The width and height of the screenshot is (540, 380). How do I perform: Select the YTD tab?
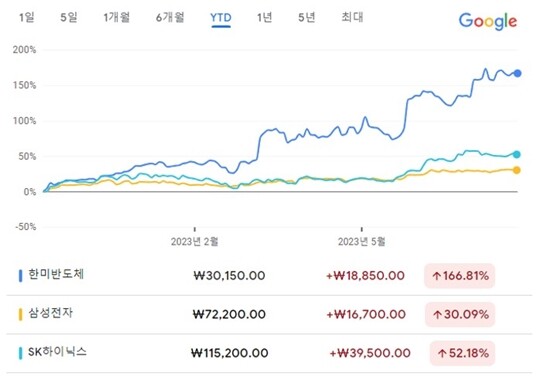click(221, 18)
